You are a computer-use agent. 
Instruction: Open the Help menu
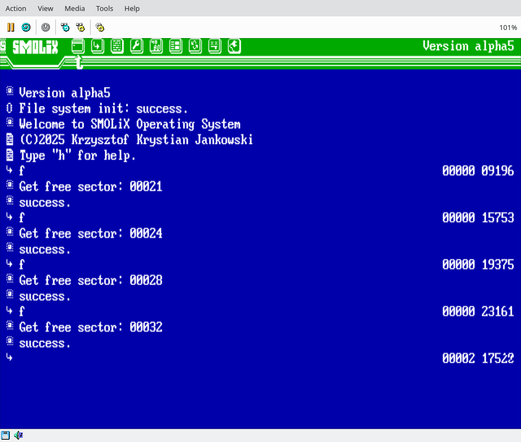pos(132,8)
